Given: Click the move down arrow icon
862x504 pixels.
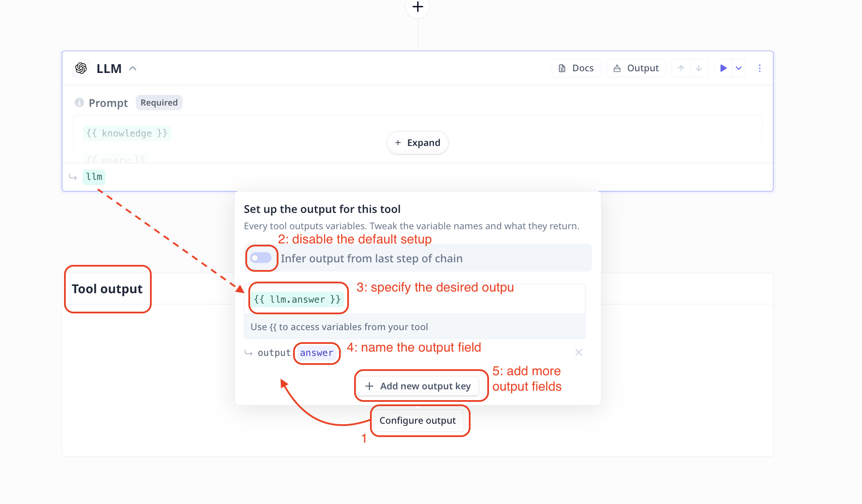Looking at the screenshot, I should (698, 68).
